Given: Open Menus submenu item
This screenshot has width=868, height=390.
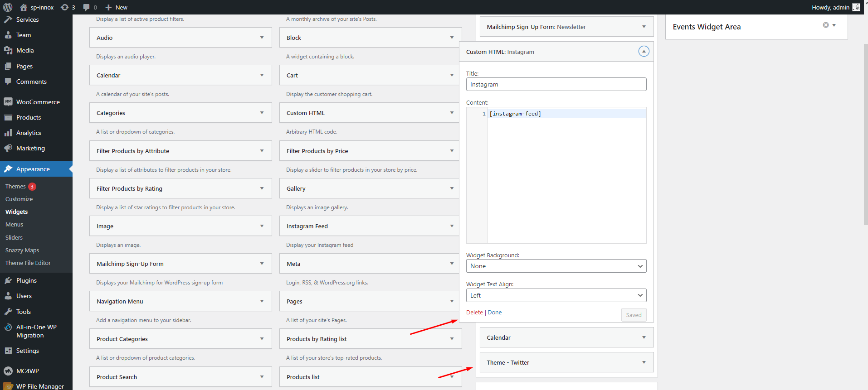Looking at the screenshot, I should click(14, 224).
